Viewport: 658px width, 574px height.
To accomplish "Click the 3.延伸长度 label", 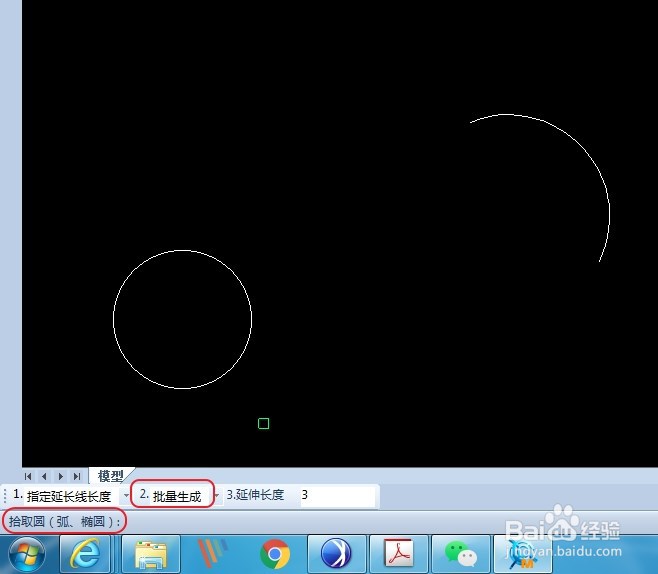I will [255, 495].
